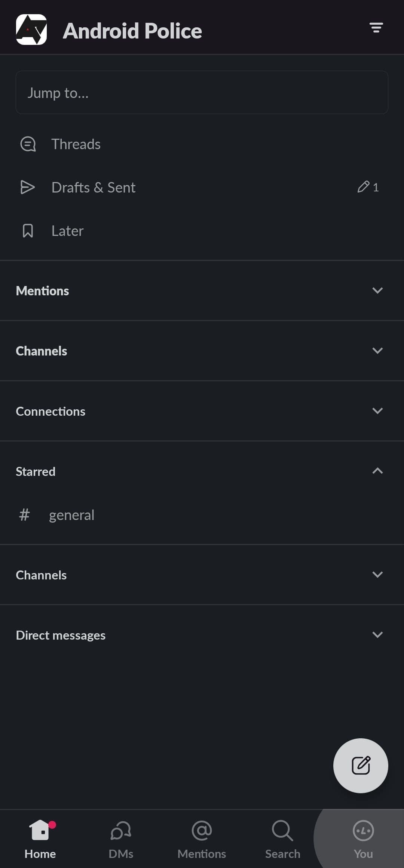Screen dimensions: 404x868
Task: Expand the Mentions section
Action: pos(377,290)
